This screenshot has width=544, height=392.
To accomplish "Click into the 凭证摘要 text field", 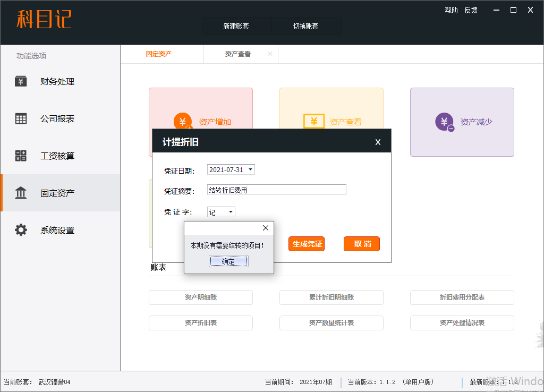I will [276, 190].
